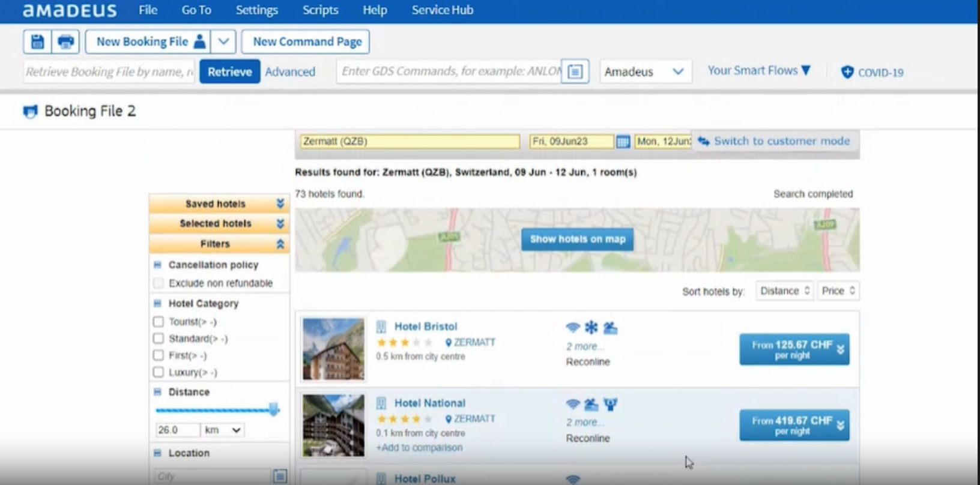Click Hotel National location pin icon
This screenshot has height=485, width=980.
coord(449,419)
